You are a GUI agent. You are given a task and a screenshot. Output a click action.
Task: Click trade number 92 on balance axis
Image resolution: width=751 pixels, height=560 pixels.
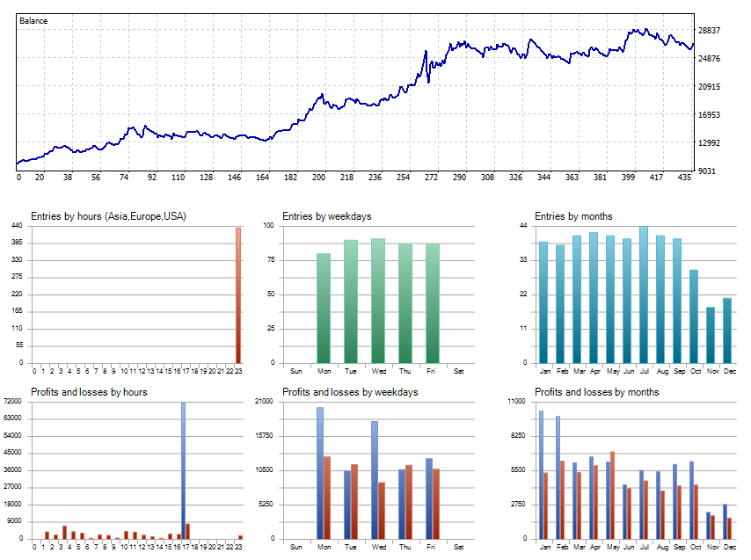tap(152, 177)
